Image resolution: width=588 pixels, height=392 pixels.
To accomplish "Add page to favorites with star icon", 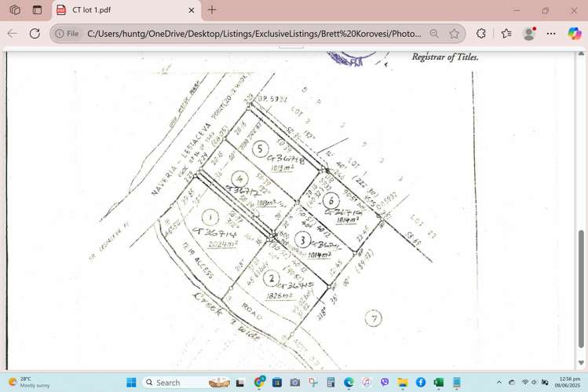I will point(454,34).
